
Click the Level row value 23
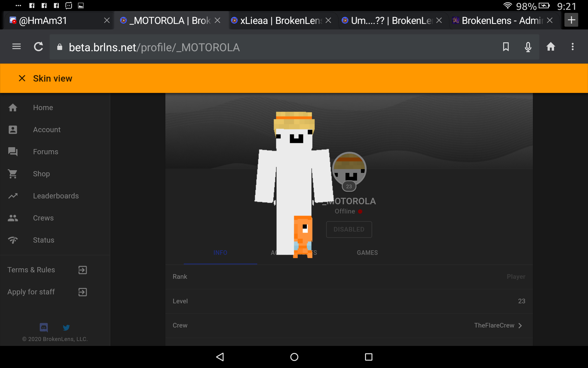(522, 301)
